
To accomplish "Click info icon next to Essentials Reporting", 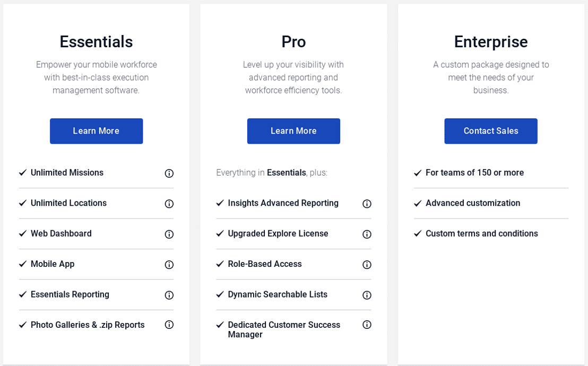I will click(169, 295).
